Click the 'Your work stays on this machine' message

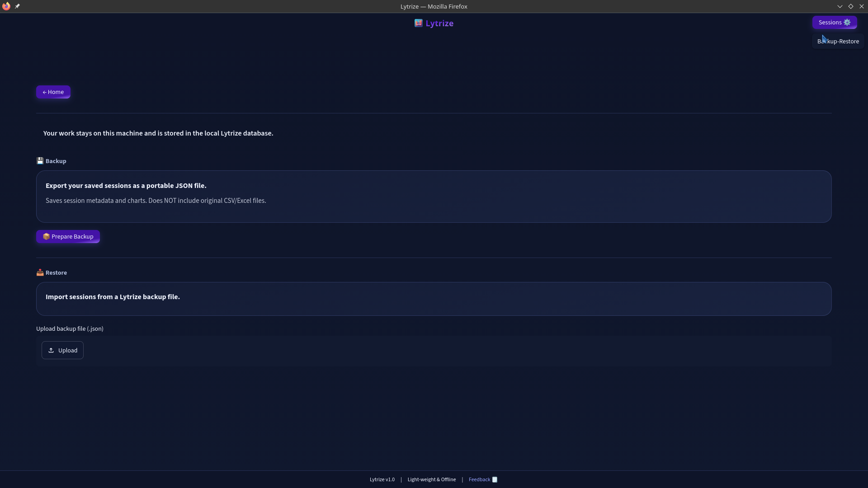[158, 133]
